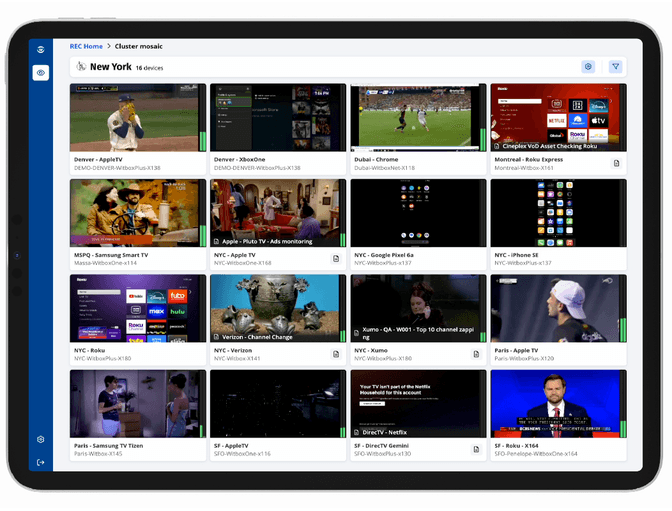This screenshot has width=672, height=511.
Task: Click the logout icon at sidebar bottom
Action: (x=41, y=462)
